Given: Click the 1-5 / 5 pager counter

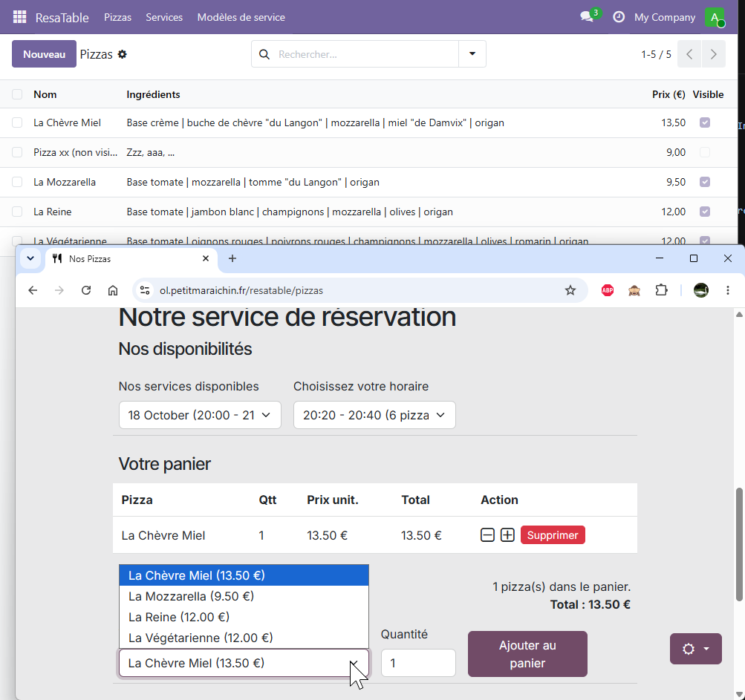Looking at the screenshot, I should (656, 54).
